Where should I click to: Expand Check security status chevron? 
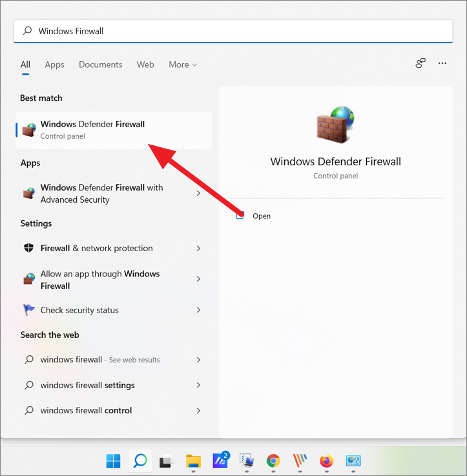198,310
